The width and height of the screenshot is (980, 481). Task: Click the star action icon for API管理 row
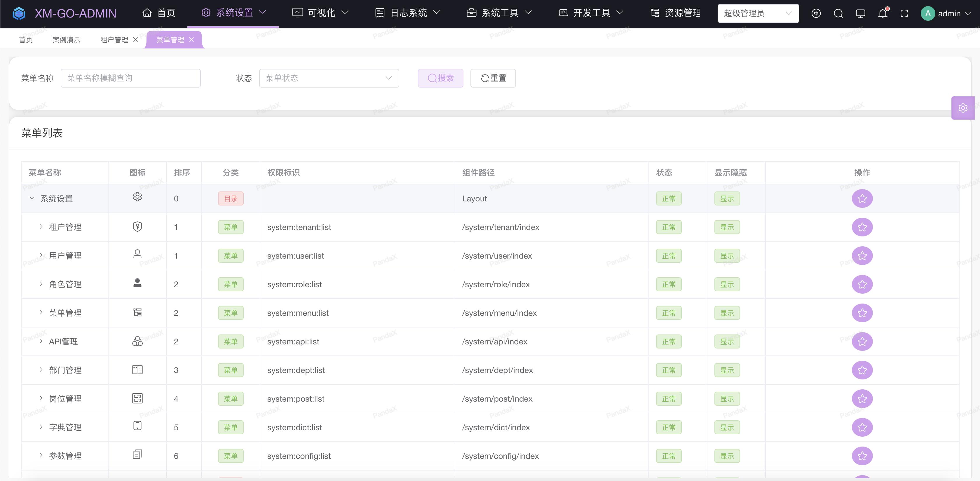[x=862, y=341]
